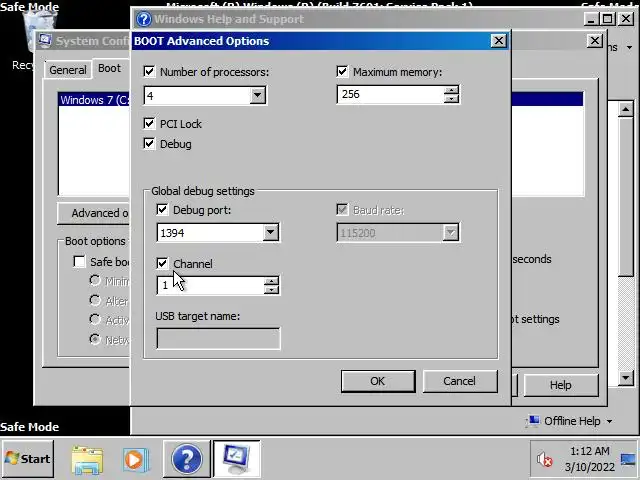Switch to System Configuration taskbar icon
This screenshot has width=640, height=480.
click(x=237, y=459)
